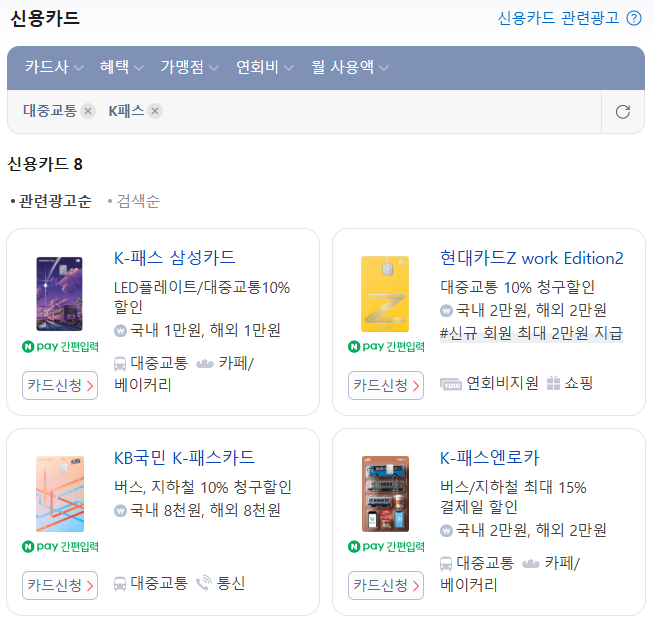Viewport: 654px width, 626px height.
Task: Open 현대카드Z work Edition2 title link
Action: [x=532, y=258]
